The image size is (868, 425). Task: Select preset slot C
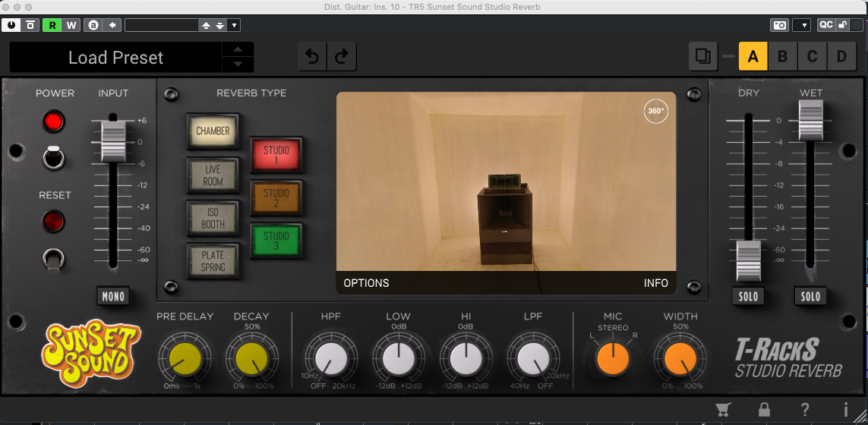coord(812,56)
